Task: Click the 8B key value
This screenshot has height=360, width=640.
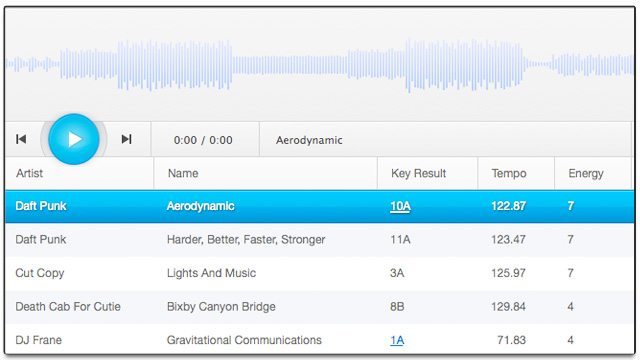Action: (397, 307)
